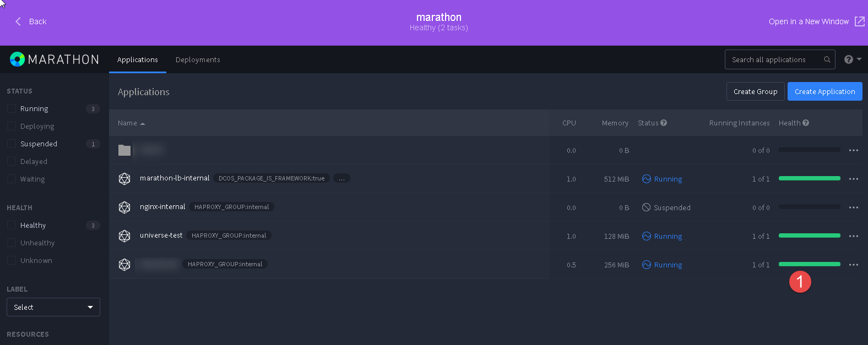Viewport: 868px width, 345px height.
Task: Toggle the Unknown health filter
Action: tap(11, 261)
